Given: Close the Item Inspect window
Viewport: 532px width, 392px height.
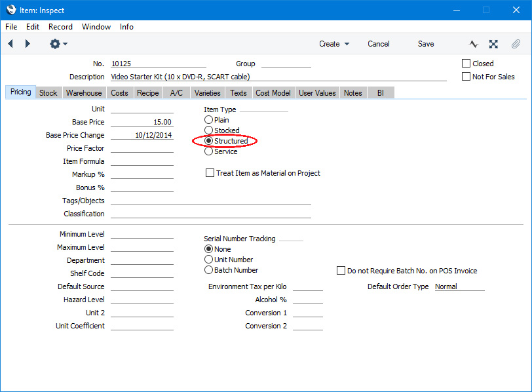Looking at the screenshot, I should tap(516, 10).
